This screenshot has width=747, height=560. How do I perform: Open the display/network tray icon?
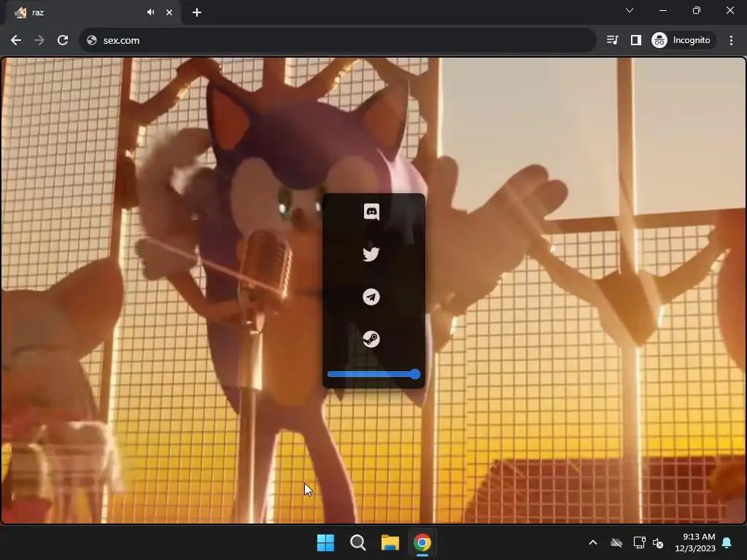click(x=639, y=542)
